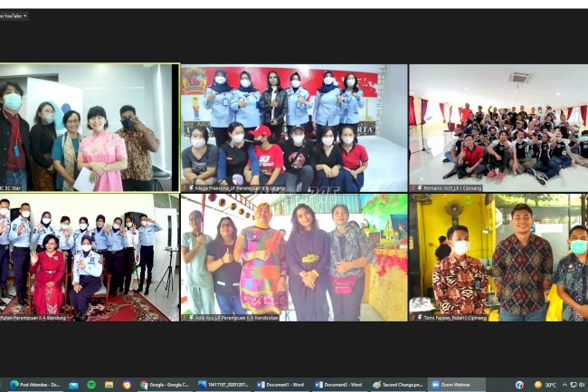Click the volume icon in system tray
Viewport: 588px width, 392px height.
[x=583, y=385]
